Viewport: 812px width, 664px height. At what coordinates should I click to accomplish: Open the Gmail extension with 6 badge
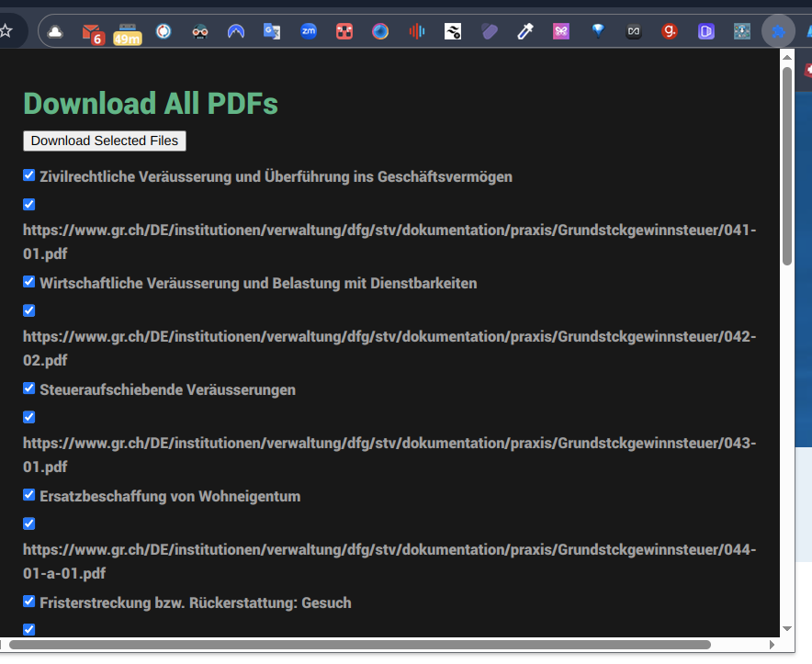(93, 33)
